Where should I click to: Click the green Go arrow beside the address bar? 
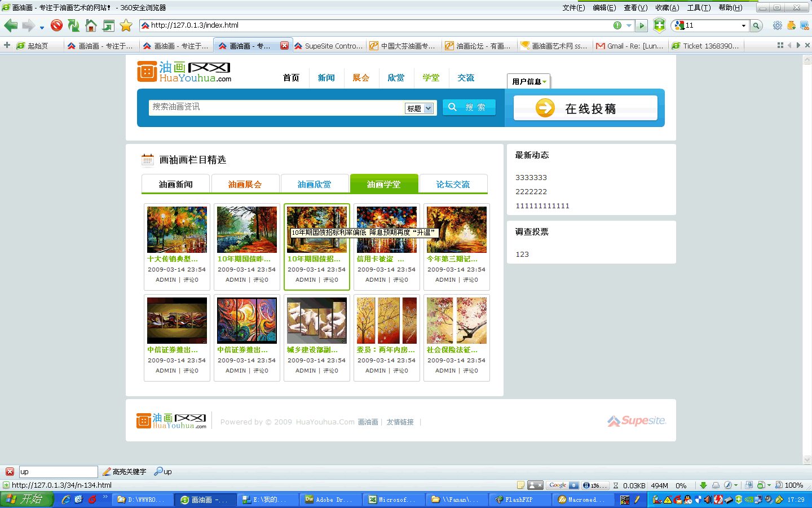(641, 25)
